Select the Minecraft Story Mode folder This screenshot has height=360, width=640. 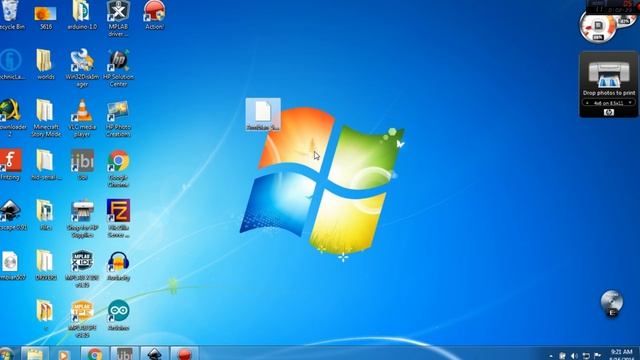46,118
